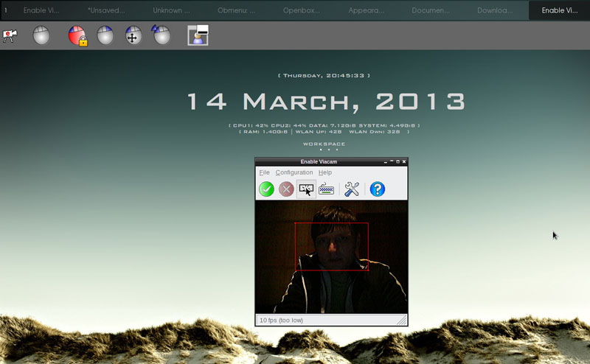Click the red Disable X icon
This screenshot has height=364, width=590.
tap(286, 189)
